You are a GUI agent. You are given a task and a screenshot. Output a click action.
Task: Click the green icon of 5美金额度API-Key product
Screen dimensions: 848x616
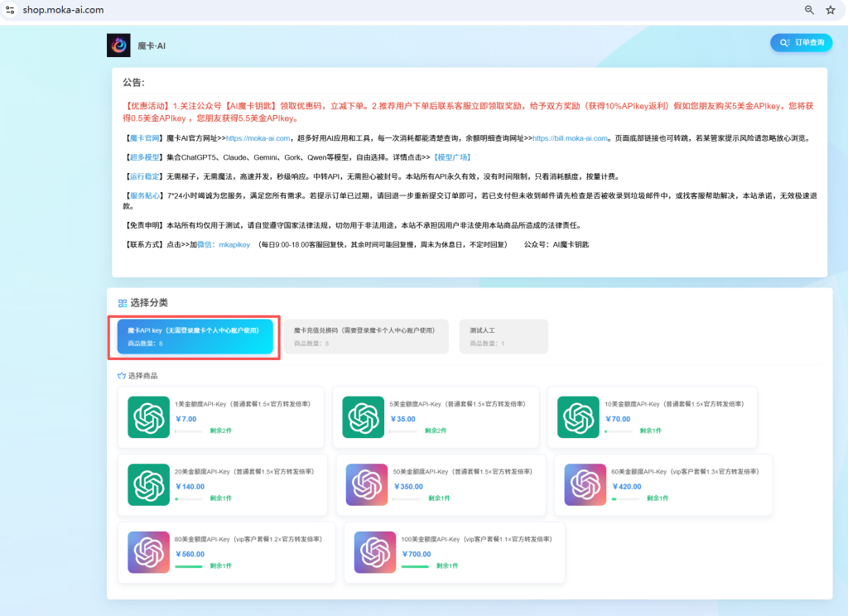[x=364, y=416]
